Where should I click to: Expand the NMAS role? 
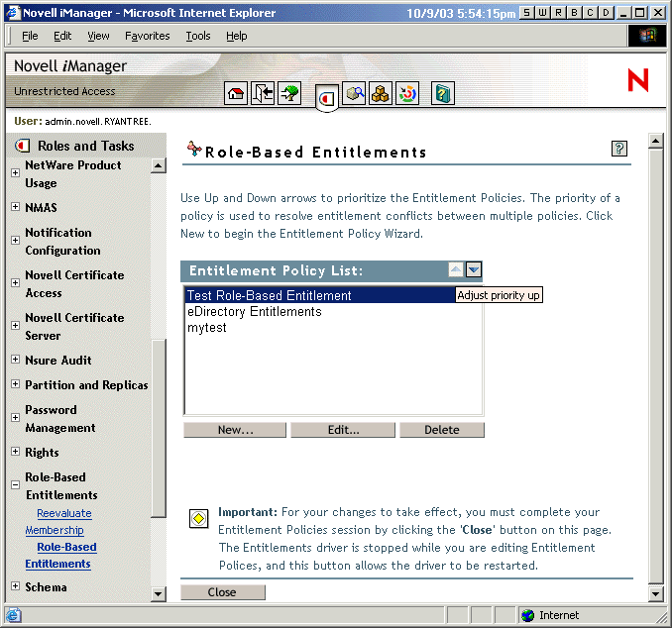click(15, 206)
